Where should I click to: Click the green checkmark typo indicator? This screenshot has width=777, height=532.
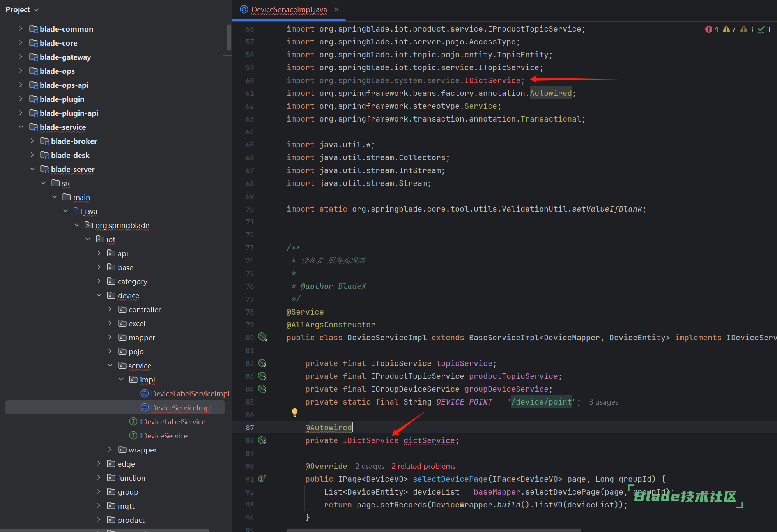764,29
